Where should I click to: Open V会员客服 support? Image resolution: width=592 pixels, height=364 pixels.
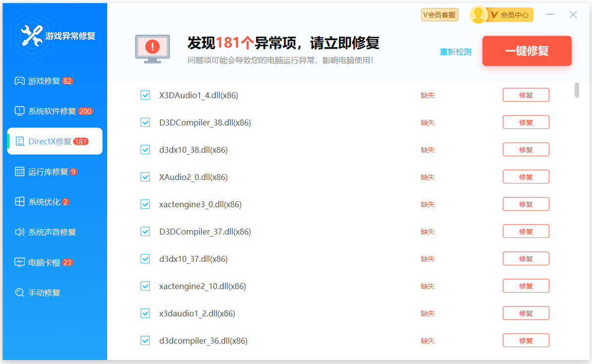tap(439, 14)
